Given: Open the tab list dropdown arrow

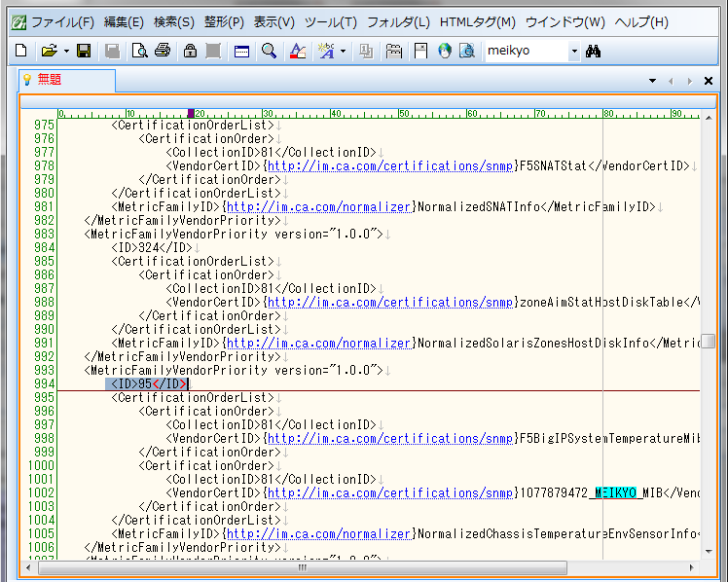Looking at the screenshot, I should click(651, 81).
